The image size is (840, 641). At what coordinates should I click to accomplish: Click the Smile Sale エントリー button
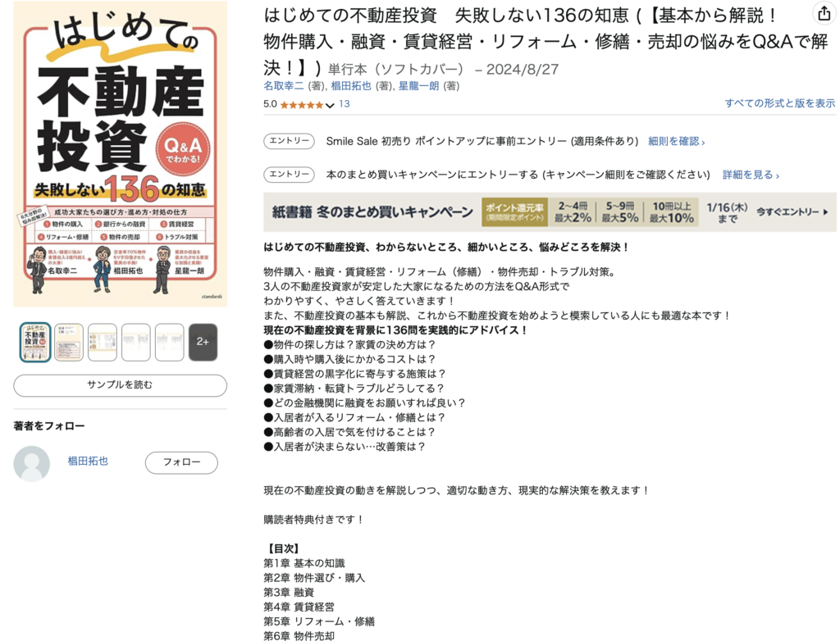290,141
